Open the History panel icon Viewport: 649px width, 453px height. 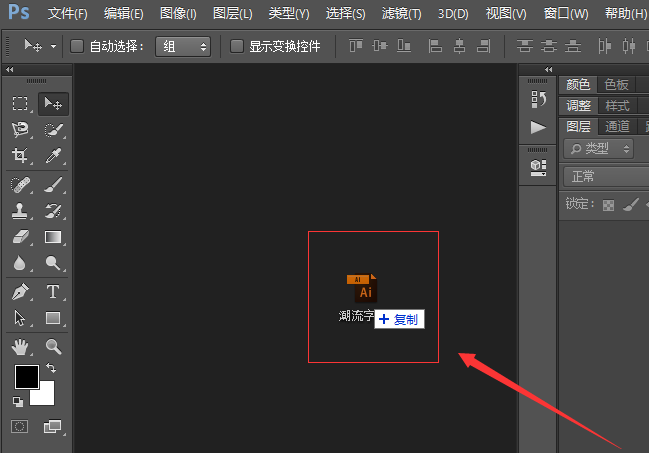tap(538, 98)
